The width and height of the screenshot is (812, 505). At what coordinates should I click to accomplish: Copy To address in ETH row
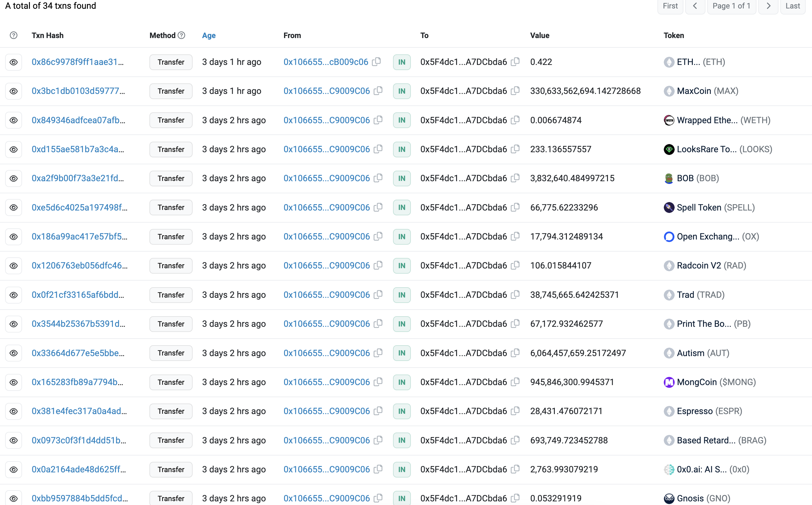pos(515,62)
